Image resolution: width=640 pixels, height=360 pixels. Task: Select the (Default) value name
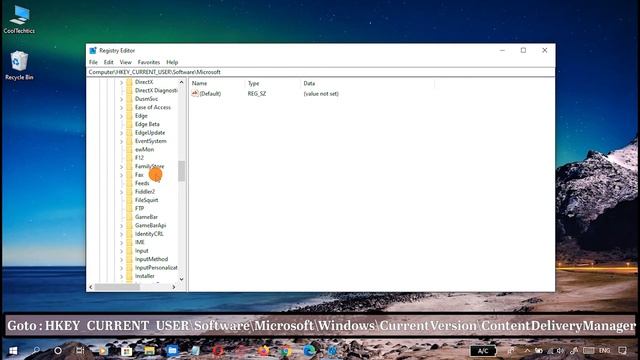pyautogui.click(x=210, y=93)
